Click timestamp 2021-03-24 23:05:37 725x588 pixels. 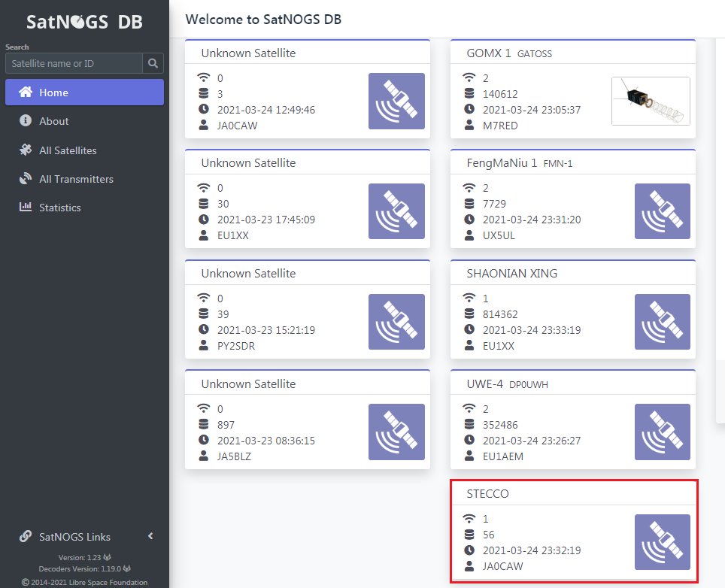point(532,110)
